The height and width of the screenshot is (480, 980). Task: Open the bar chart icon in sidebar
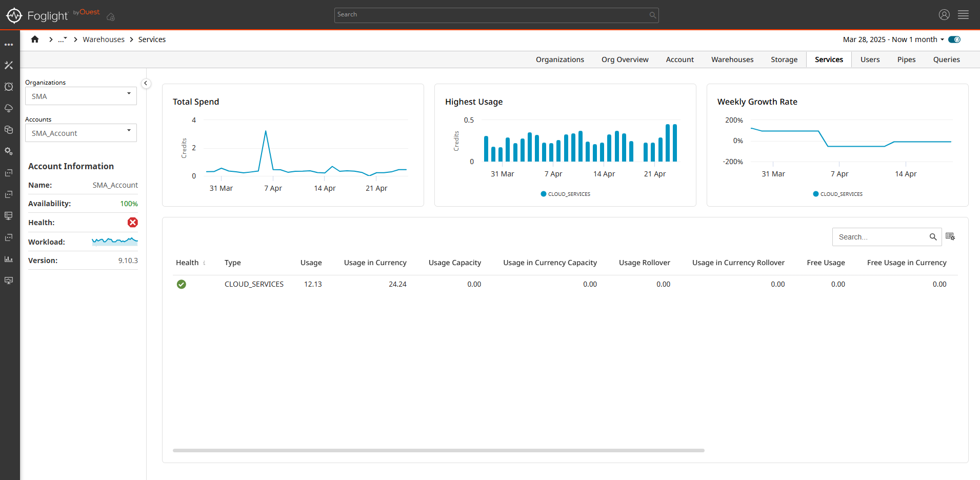point(9,259)
